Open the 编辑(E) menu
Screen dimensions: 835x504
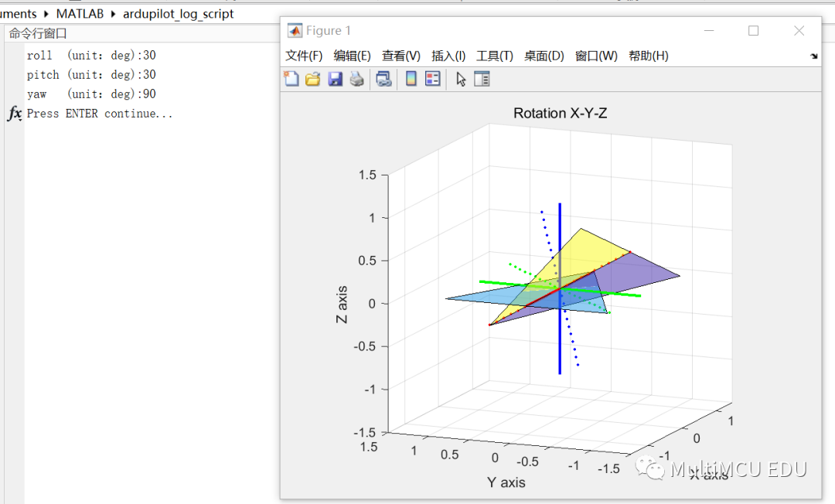352,56
